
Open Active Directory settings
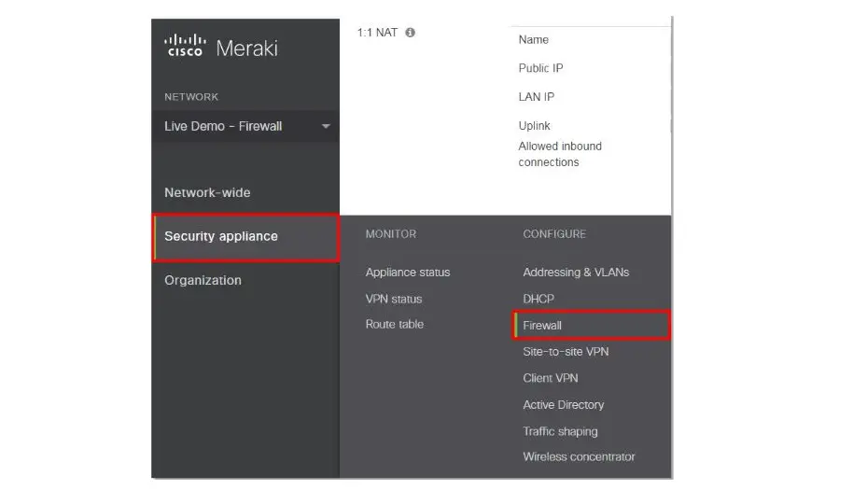click(563, 405)
